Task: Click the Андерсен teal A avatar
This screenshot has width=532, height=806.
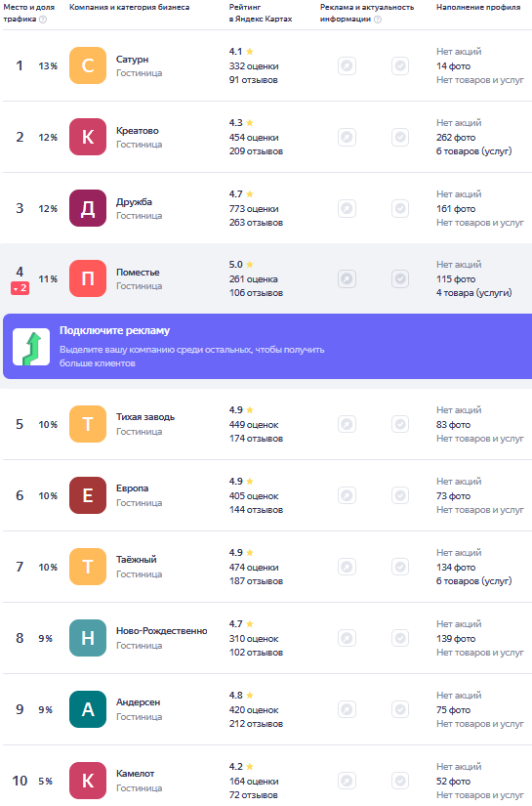Action: coord(88,709)
